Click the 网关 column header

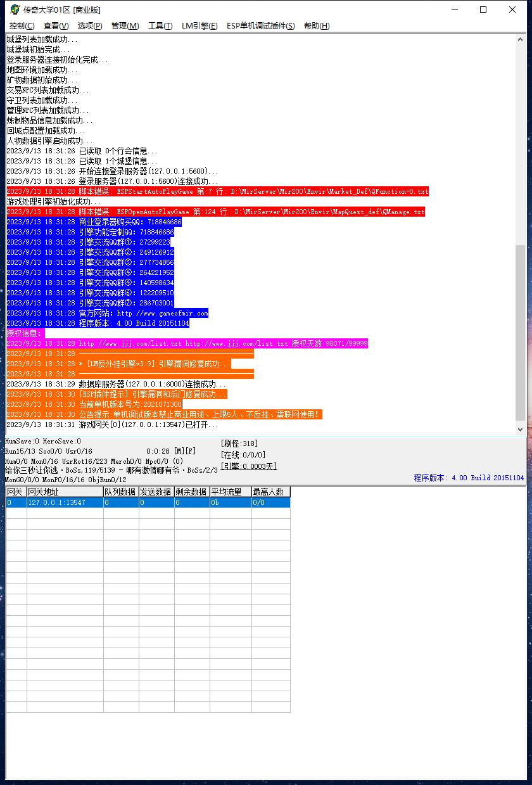(x=16, y=492)
